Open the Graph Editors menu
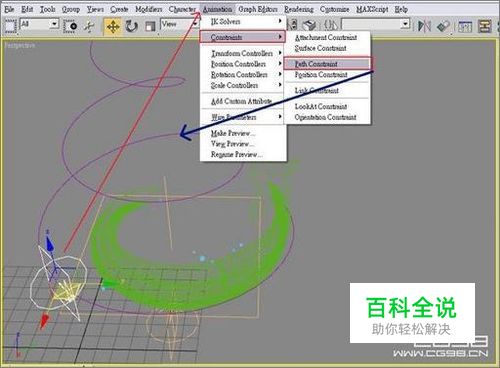The width and height of the screenshot is (500, 368). coord(258,9)
